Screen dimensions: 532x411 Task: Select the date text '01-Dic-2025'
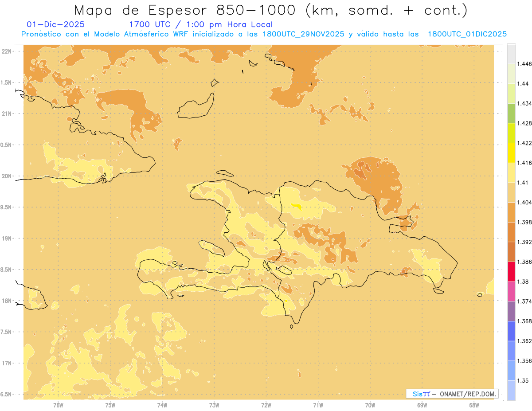(x=56, y=24)
